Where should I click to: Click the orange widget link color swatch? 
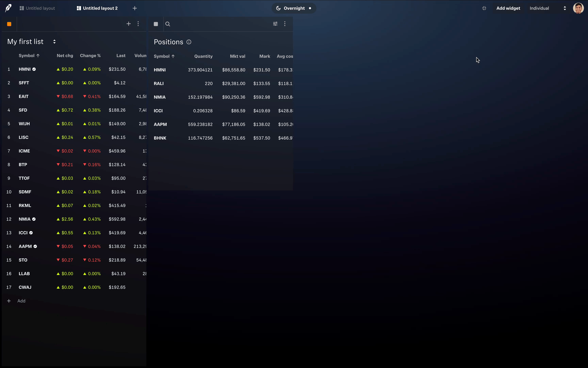(9, 24)
